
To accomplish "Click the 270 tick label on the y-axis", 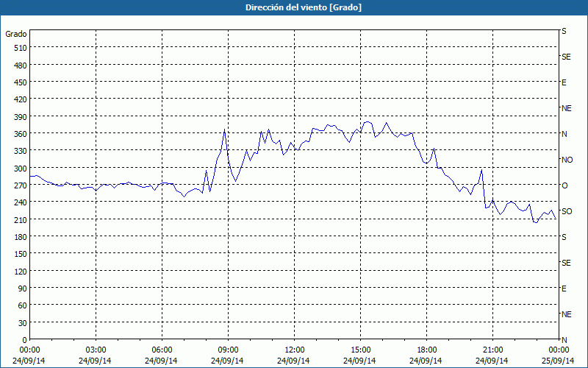I will coord(19,185).
